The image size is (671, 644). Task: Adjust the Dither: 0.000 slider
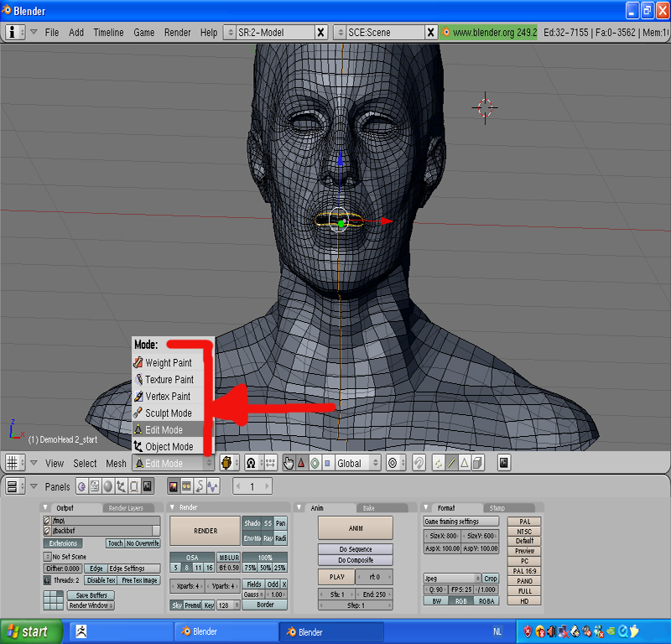point(63,569)
